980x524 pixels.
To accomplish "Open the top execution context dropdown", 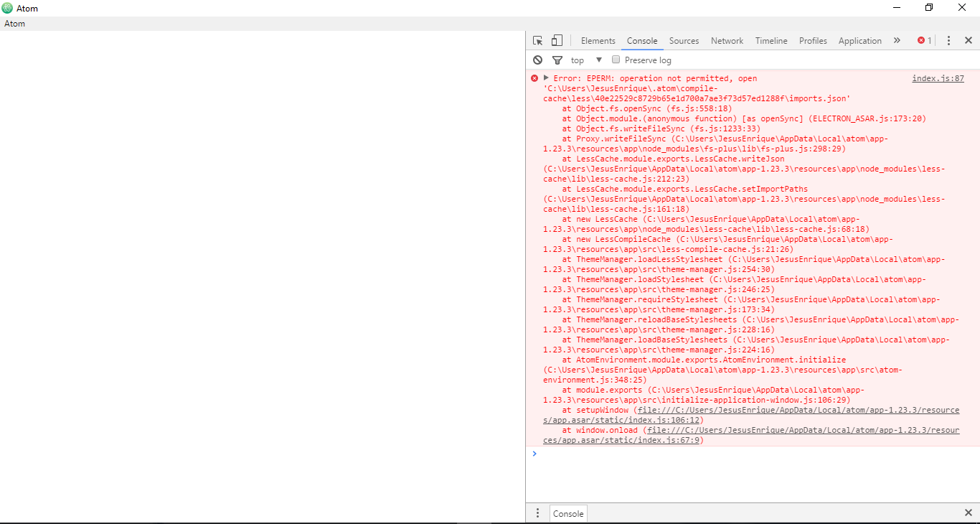I will click(588, 60).
